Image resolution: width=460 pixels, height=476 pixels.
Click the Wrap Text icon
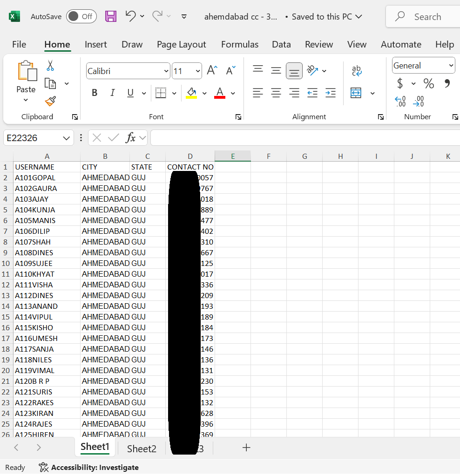[x=357, y=71]
